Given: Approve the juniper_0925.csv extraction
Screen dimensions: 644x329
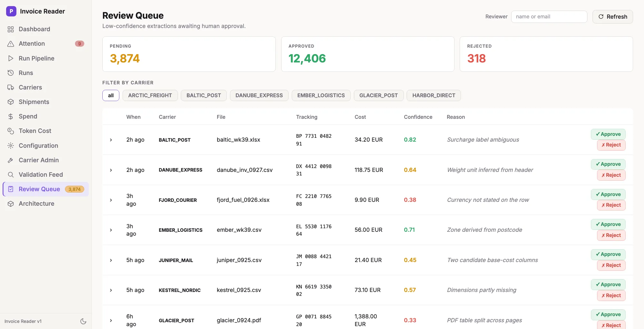Looking at the screenshot, I should [x=608, y=254].
